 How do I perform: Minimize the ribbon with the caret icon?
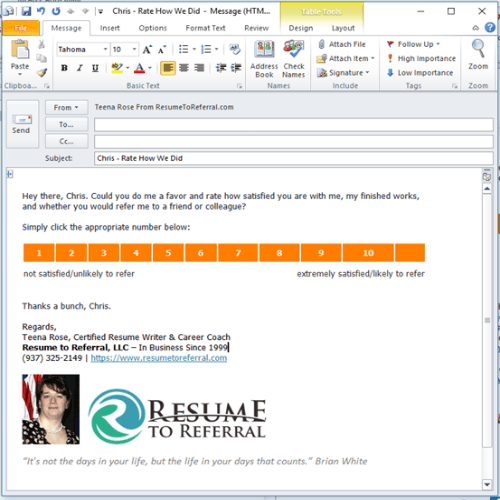(476, 28)
